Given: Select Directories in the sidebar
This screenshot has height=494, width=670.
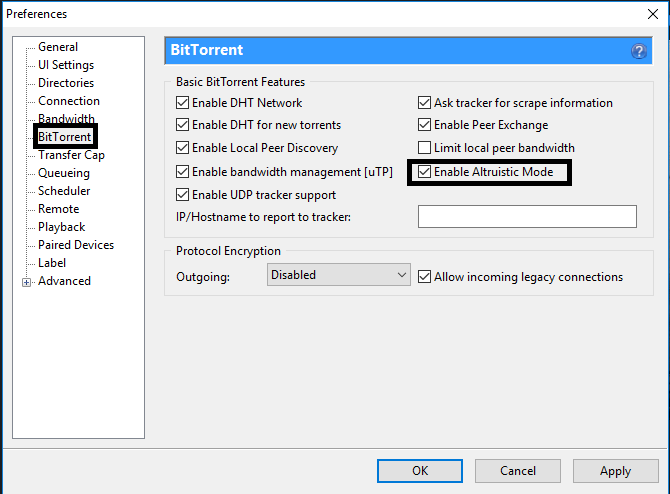Looking at the screenshot, I should point(66,83).
